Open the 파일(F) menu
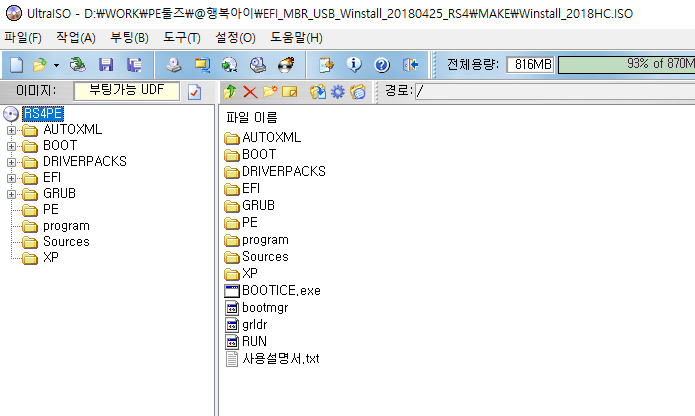Viewport: 695px width, 416px height. (23, 38)
